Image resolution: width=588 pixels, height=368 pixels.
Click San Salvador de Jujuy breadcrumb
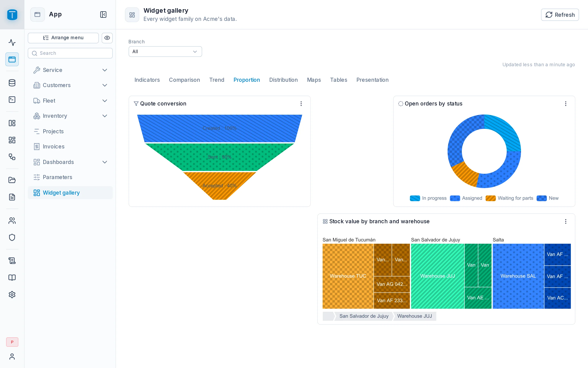[364, 316]
